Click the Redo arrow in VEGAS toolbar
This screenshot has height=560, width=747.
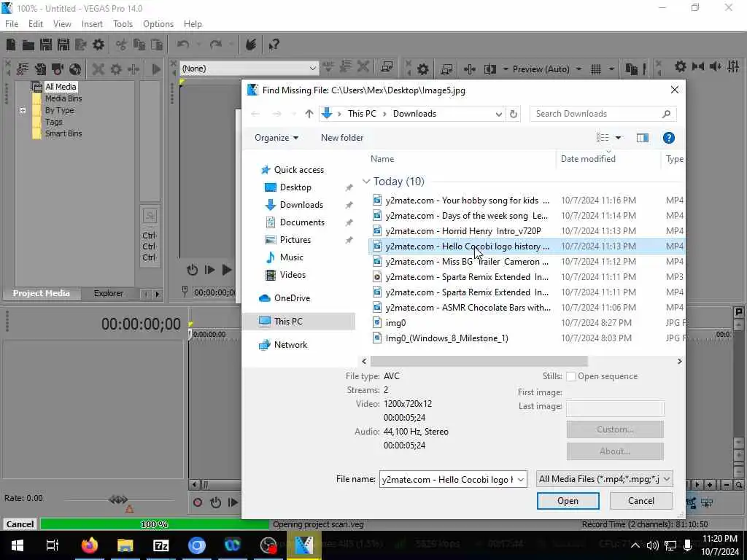(x=216, y=44)
